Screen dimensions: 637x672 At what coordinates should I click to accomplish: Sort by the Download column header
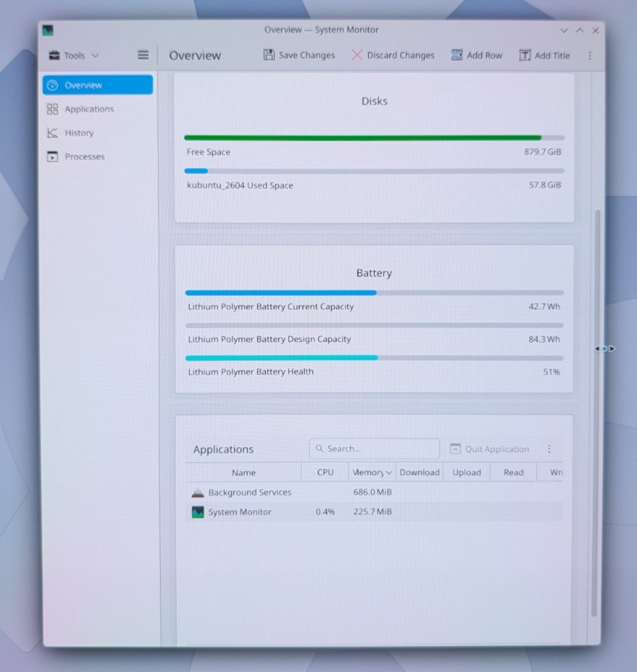419,472
